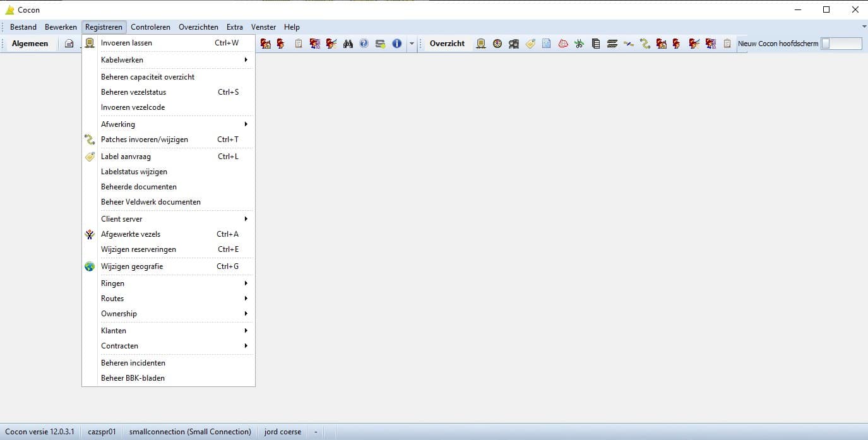This screenshot has height=440, width=868.
Task: Choose Invoeren vezelcode
Action: pyautogui.click(x=169, y=107)
